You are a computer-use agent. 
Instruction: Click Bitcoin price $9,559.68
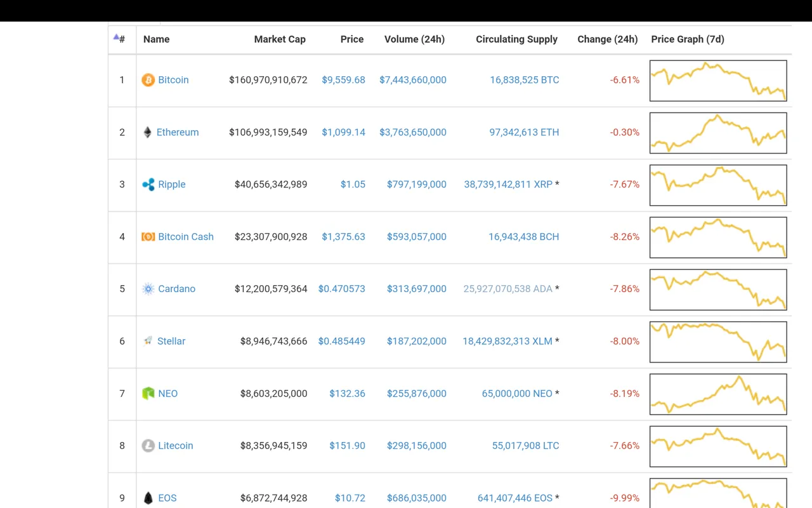point(343,80)
